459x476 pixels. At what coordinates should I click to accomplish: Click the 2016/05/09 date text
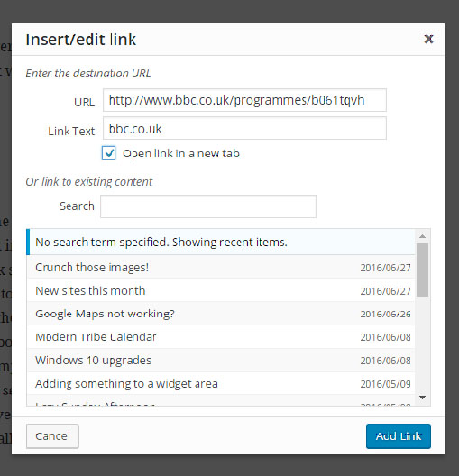pos(386,384)
